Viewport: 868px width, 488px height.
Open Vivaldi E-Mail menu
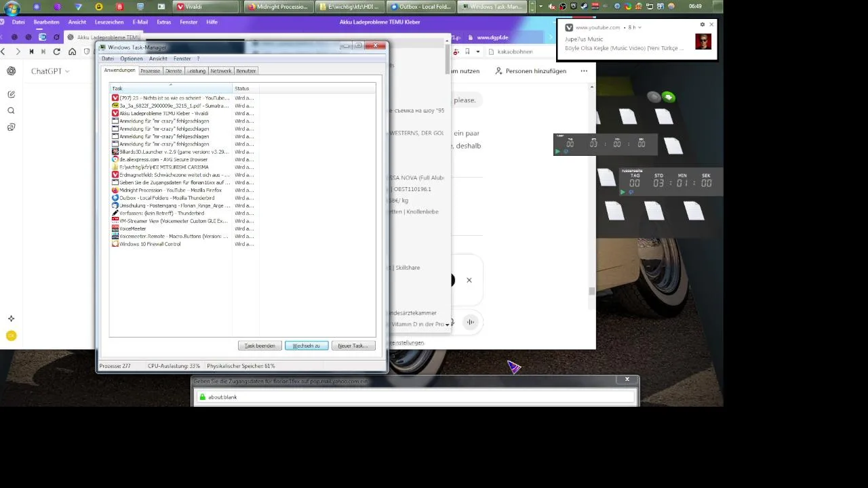tap(140, 22)
